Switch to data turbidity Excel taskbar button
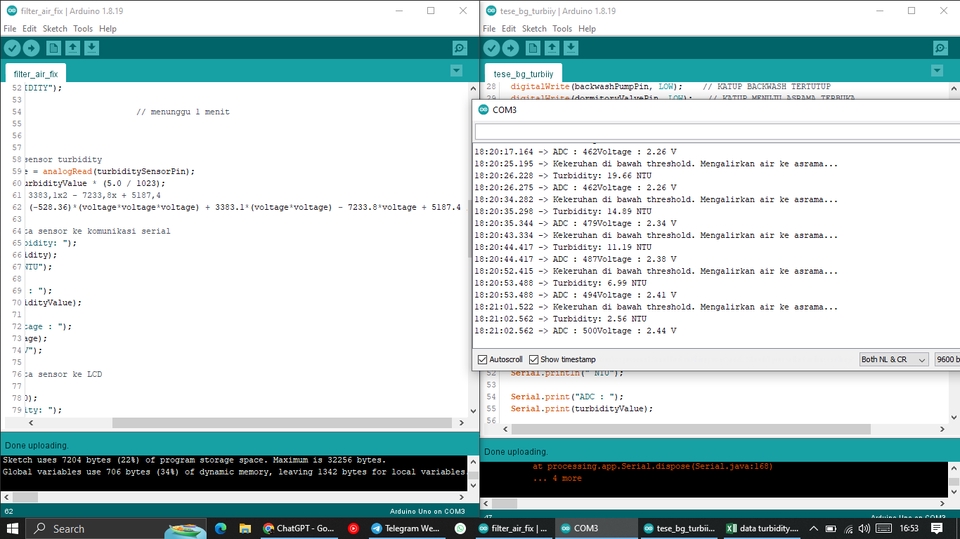The height and width of the screenshot is (539, 960). pyautogui.click(x=762, y=528)
